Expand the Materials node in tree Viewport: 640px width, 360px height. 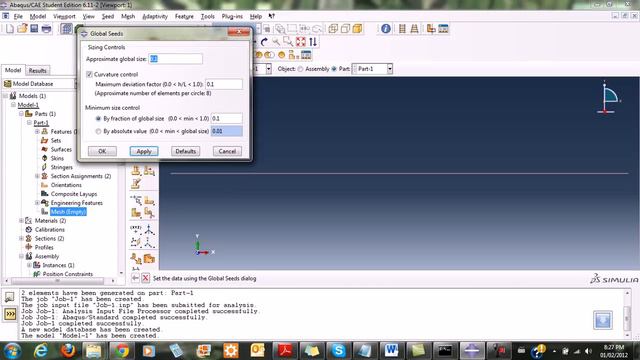click(21, 220)
